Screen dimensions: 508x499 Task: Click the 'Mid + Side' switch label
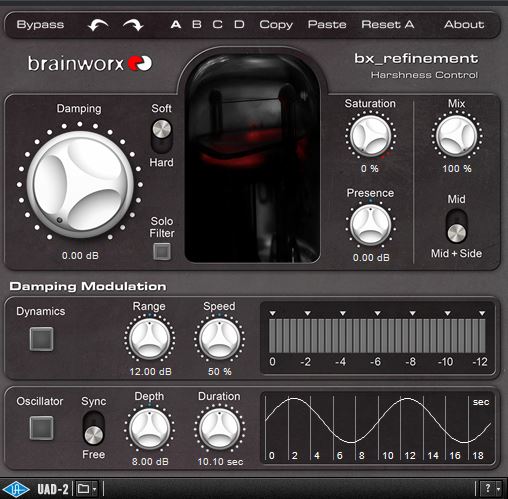pos(457,253)
